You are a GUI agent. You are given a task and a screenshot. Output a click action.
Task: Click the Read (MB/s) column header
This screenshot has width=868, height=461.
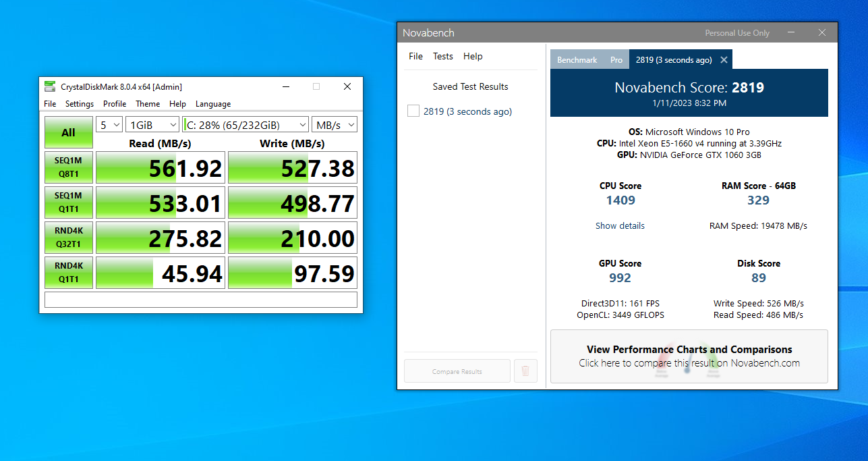[160, 144]
